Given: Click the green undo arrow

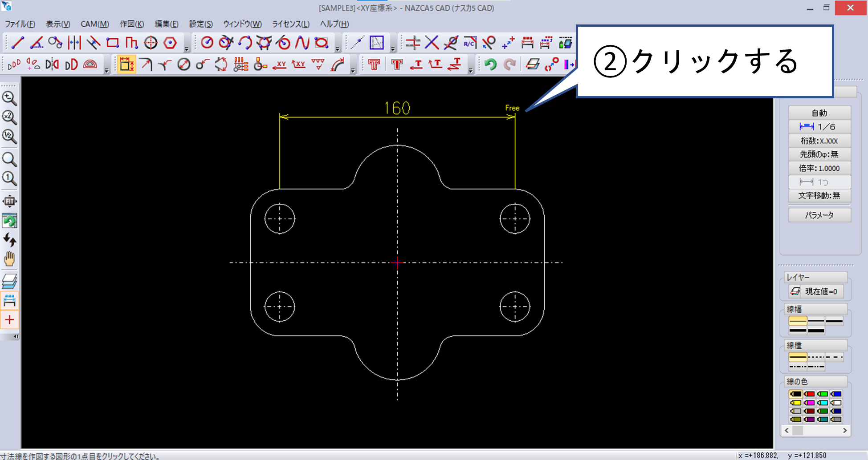Looking at the screenshot, I should (x=490, y=65).
